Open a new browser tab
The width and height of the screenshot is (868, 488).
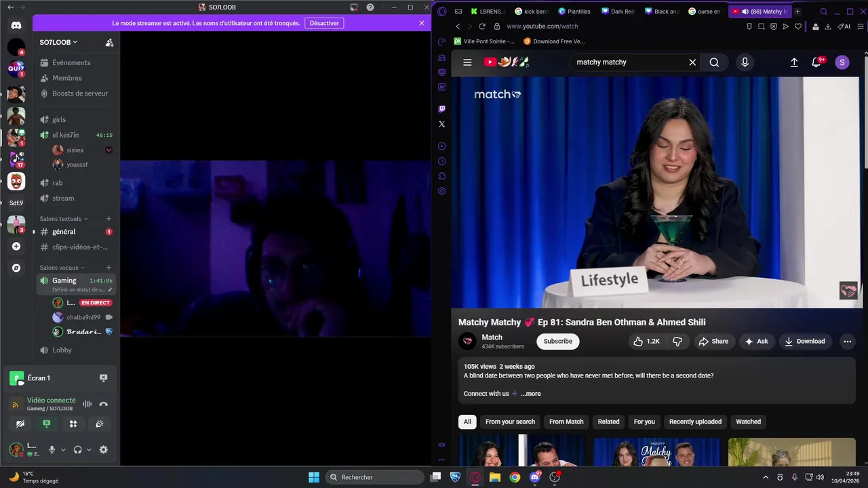[797, 12]
